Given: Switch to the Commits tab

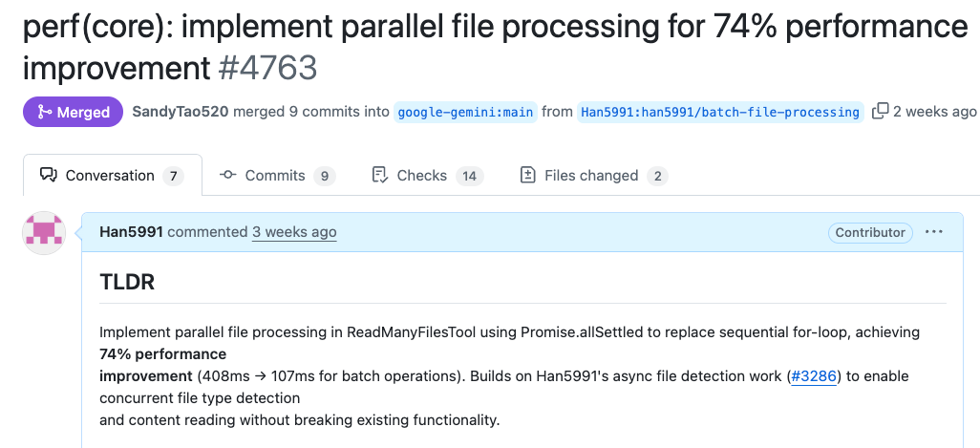Looking at the screenshot, I should pyautogui.click(x=275, y=176).
